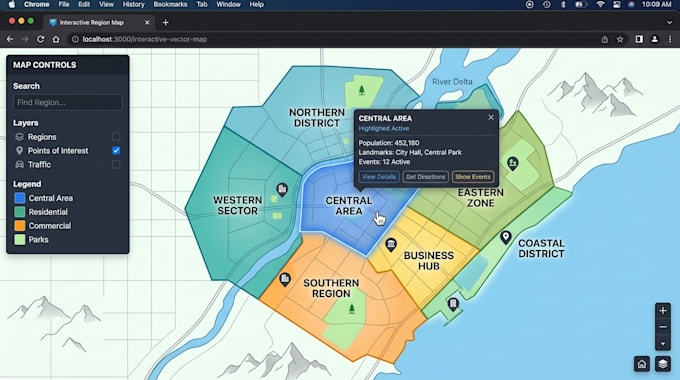Click the Southern Region building marker
The image size is (680, 380).
pyautogui.click(x=284, y=279)
